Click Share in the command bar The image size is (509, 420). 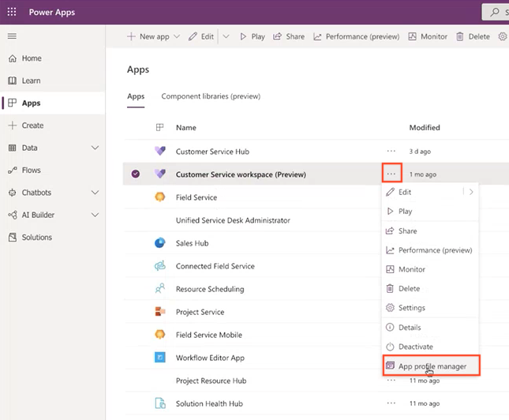289,36
